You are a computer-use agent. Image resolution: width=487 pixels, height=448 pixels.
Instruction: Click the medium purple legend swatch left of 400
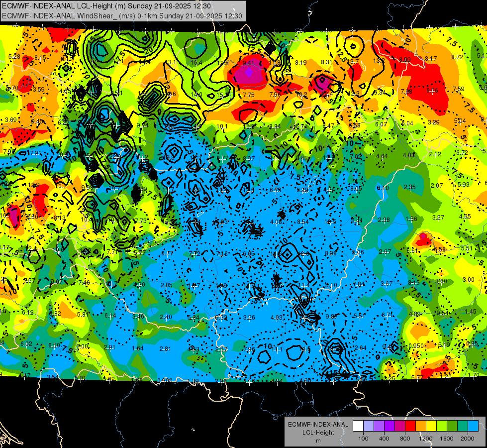379,426
